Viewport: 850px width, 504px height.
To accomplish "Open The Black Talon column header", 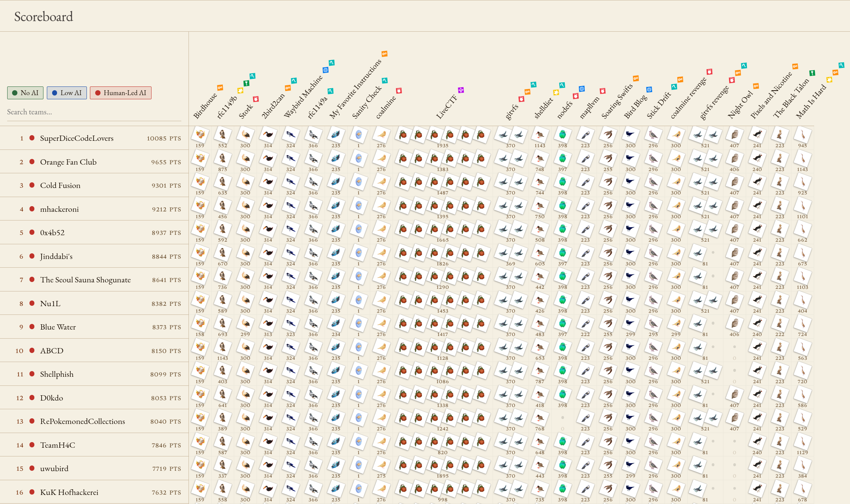I will (791, 98).
